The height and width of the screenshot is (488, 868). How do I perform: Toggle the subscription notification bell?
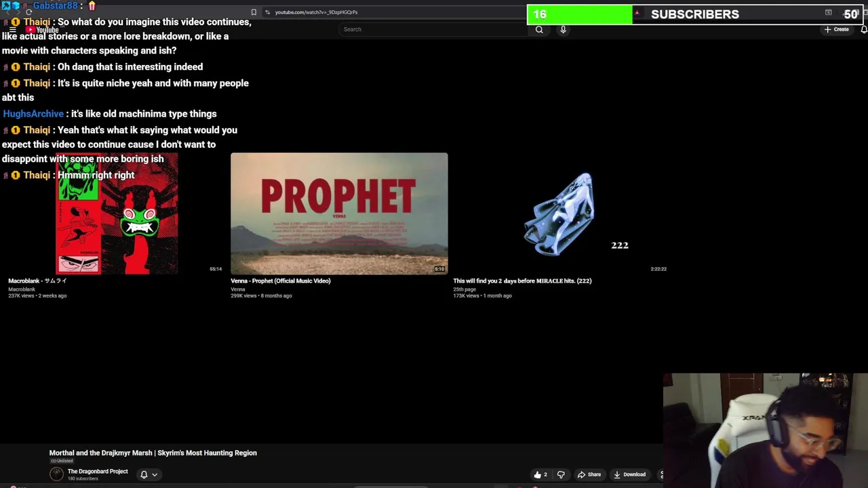[x=144, y=474]
